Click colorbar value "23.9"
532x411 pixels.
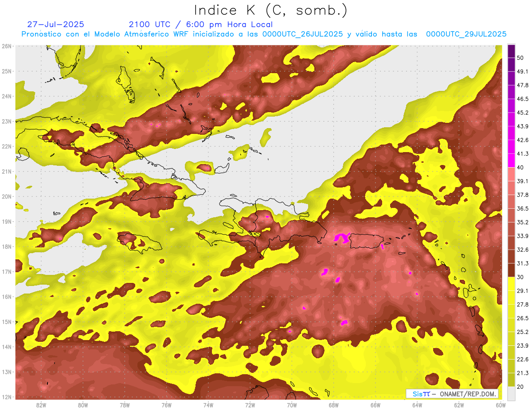(523, 345)
